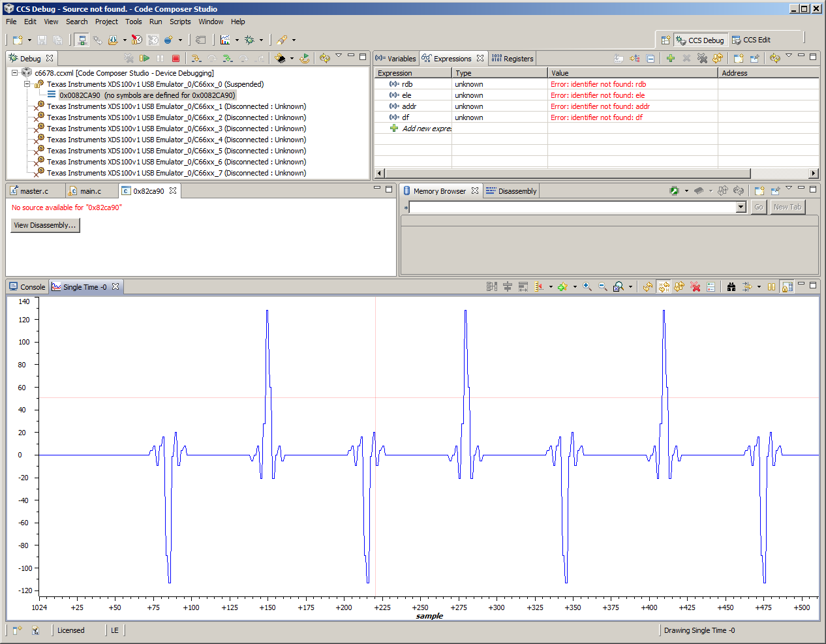Viewport: 826px width, 644px height.
Task: Switch to the CCS Edit perspective
Action: click(751, 40)
